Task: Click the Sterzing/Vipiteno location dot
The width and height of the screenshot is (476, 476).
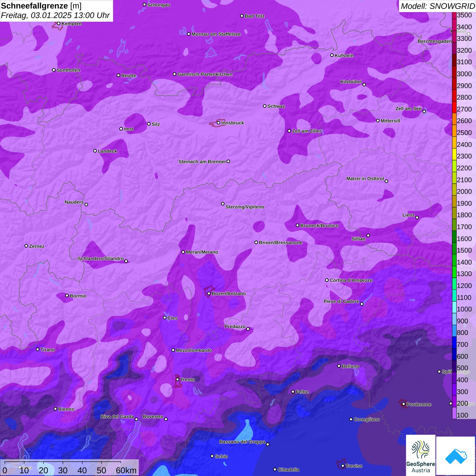Action: click(223, 204)
